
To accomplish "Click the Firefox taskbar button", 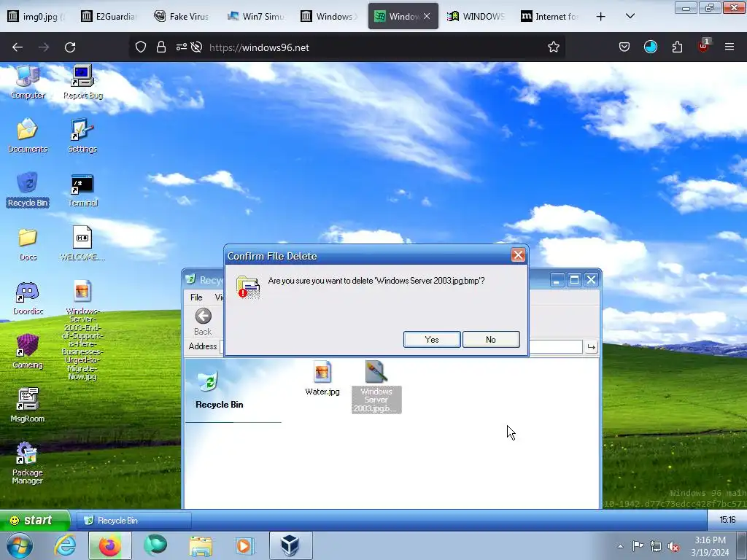I will (109, 545).
